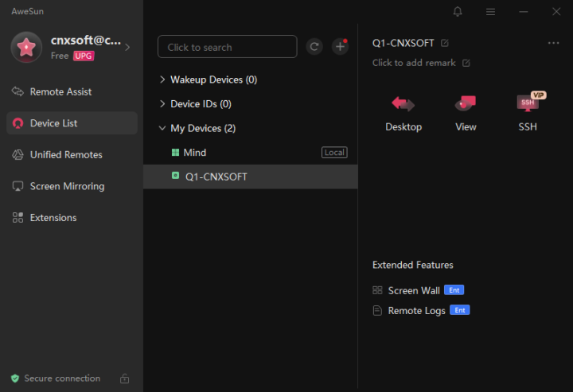
Task: Click the Screen Wall grid icon
Action: click(x=377, y=290)
